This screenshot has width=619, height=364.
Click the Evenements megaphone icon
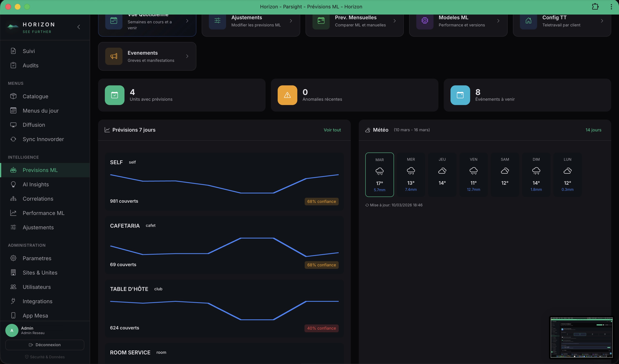pos(114,56)
